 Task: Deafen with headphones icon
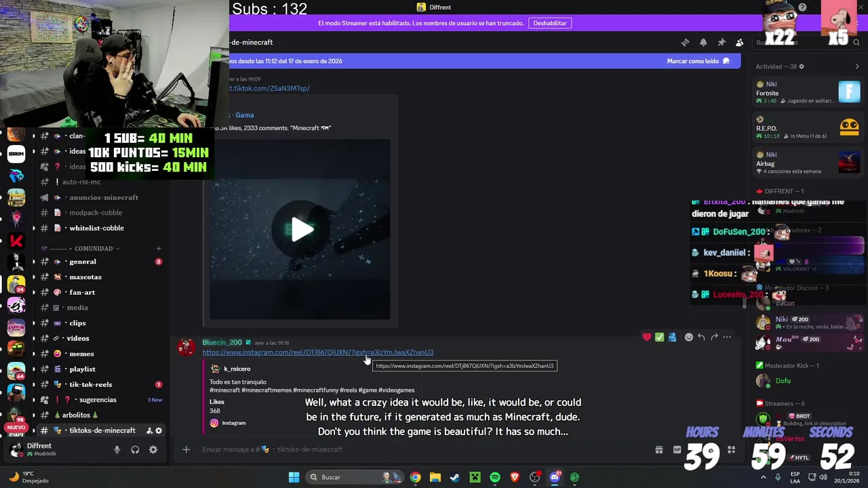135,449
